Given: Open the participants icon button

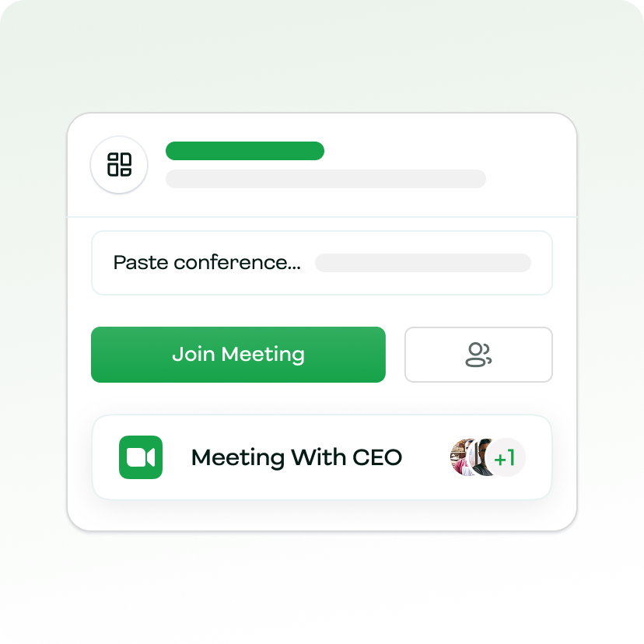Looking at the screenshot, I should (x=478, y=355).
